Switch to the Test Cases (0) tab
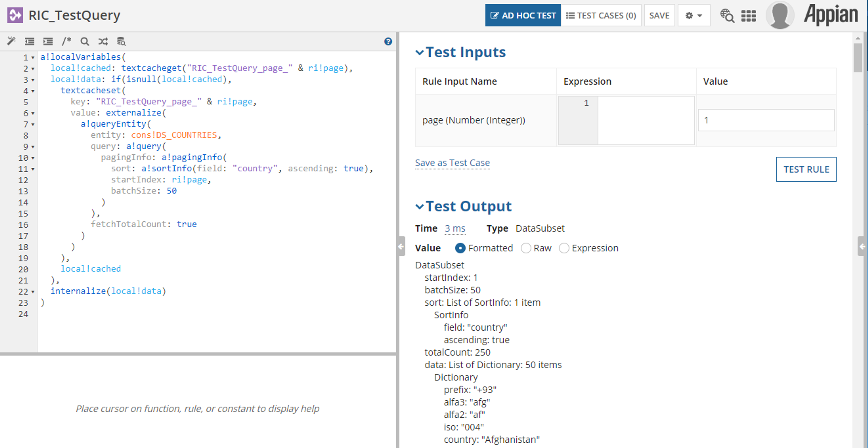 click(x=601, y=16)
